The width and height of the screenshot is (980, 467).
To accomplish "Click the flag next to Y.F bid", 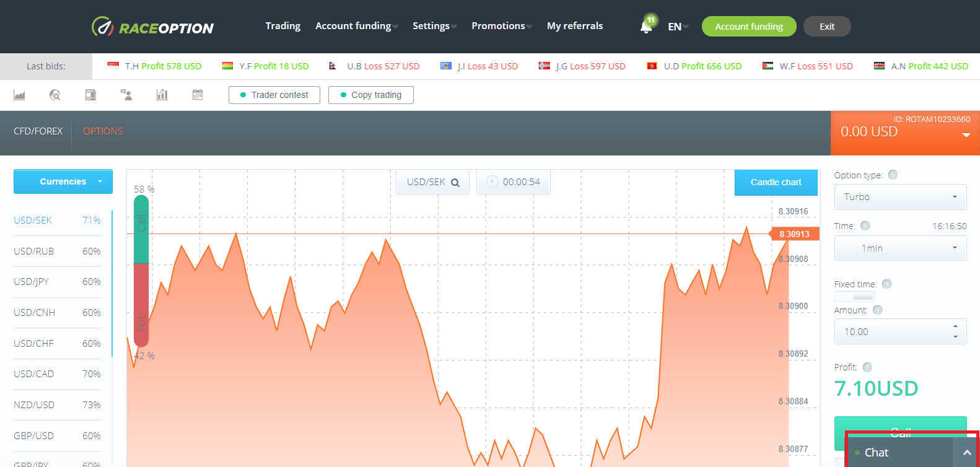I will [x=227, y=66].
